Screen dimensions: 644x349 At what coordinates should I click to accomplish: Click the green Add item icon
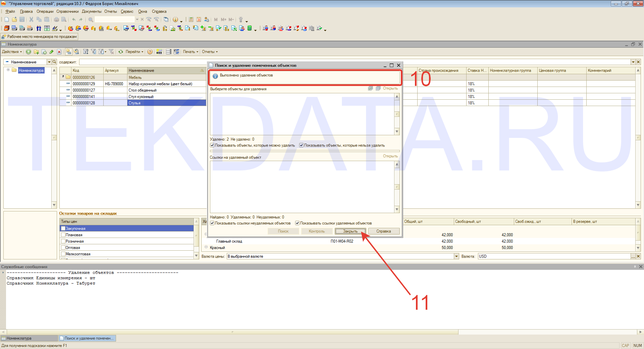(x=29, y=52)
